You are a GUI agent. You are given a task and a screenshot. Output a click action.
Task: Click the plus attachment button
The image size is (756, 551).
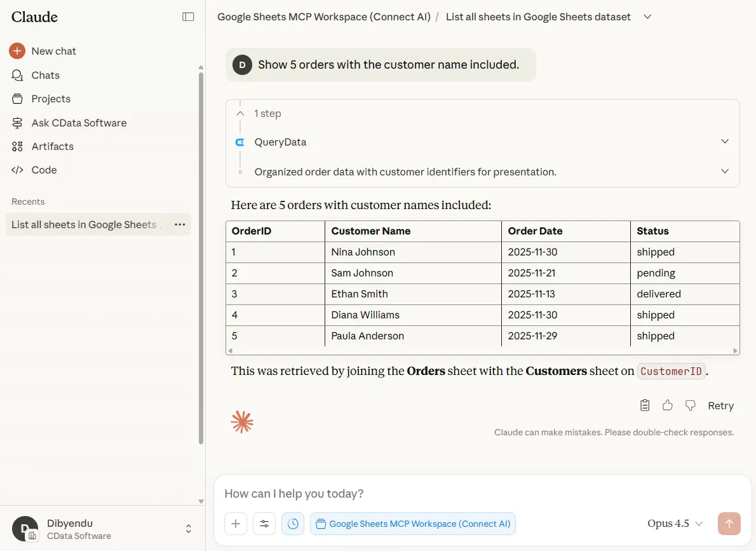pos(236,524)
